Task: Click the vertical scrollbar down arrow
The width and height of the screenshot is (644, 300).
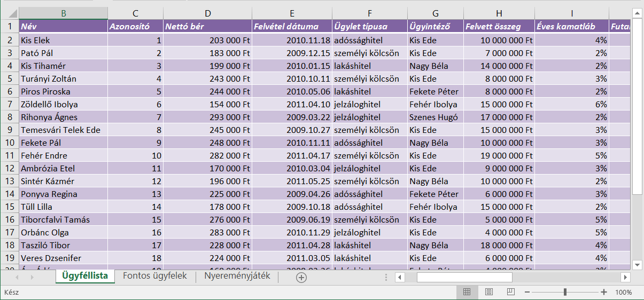Action: point(637,264)
